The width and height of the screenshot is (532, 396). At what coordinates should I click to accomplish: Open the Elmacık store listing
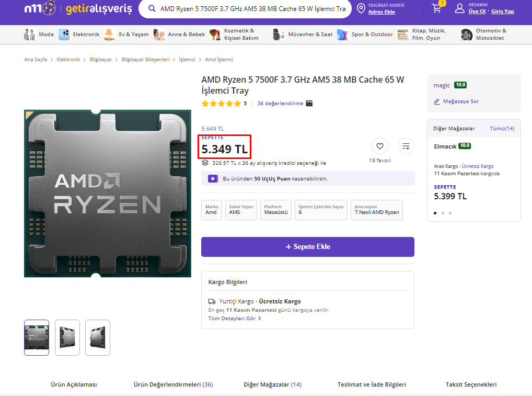click(445, 146)
